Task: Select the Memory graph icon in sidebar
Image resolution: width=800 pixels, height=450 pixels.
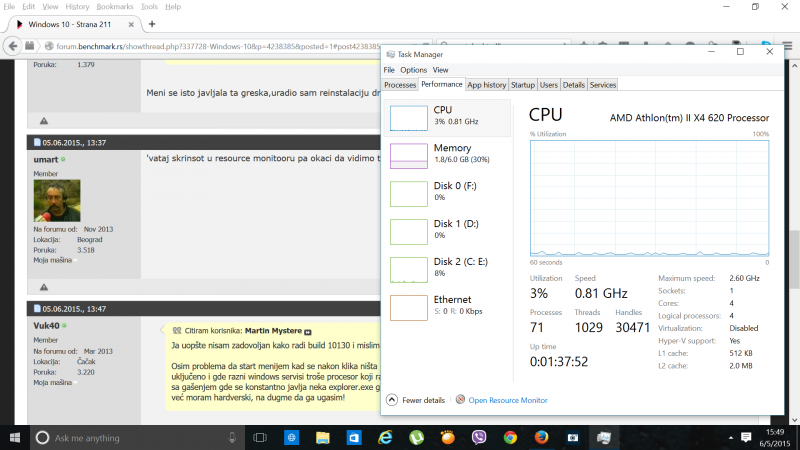Action: 409,156
